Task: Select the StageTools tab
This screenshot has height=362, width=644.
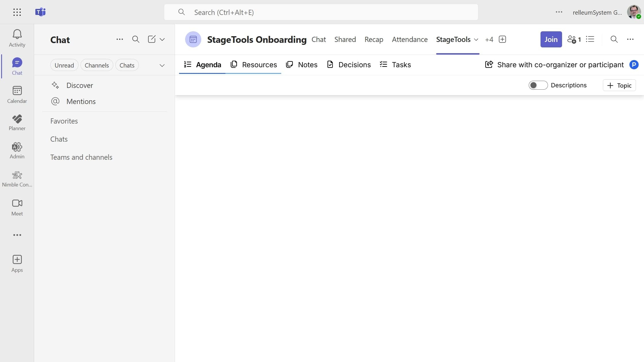Action: (x=453, y=39)
